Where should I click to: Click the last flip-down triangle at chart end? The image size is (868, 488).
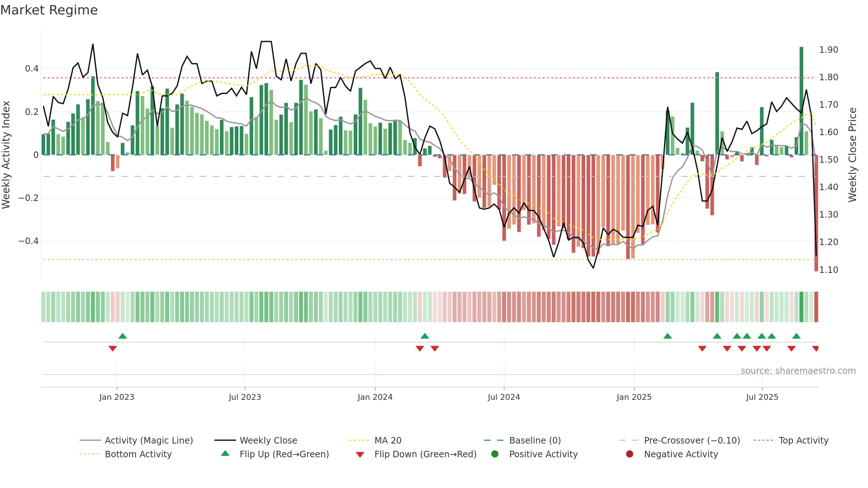816,348
